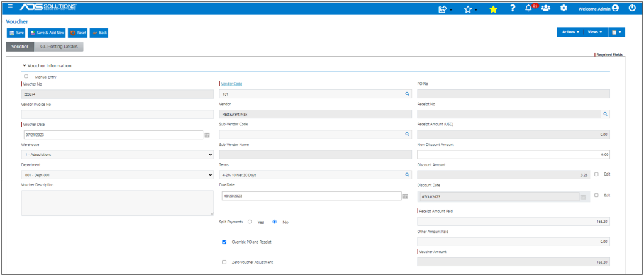This screenshot has height=277, width=644.
Task: Toggle Manual Entry checkbox
Action: click(26, 76)
